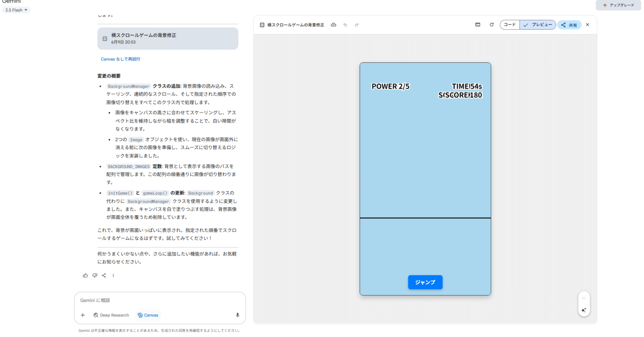
Task: Open the 横スクロールゲームの背景修正 canvas item
Action: tap(167, 38)
